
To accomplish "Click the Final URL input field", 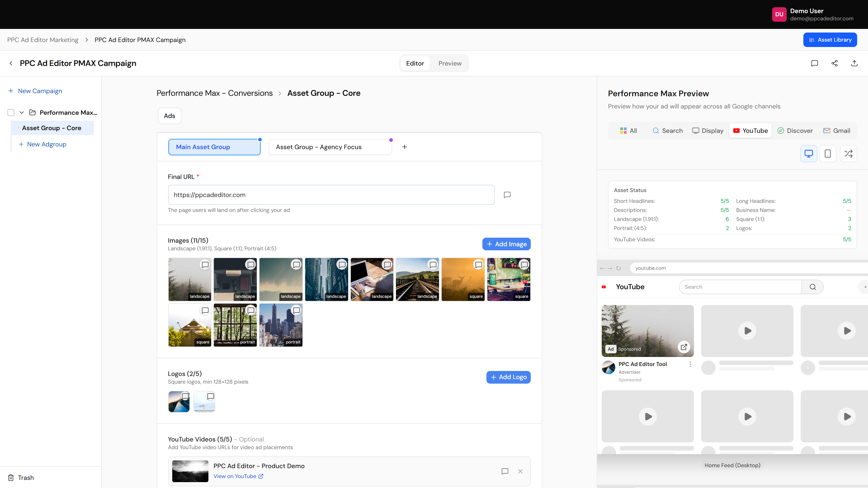I will pos(331,195).
